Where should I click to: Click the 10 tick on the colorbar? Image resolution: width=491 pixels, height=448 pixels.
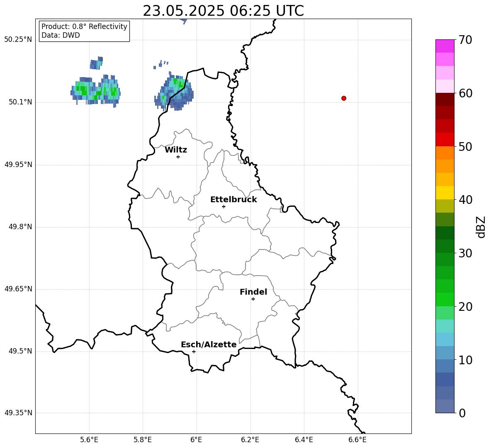point(465,360)
